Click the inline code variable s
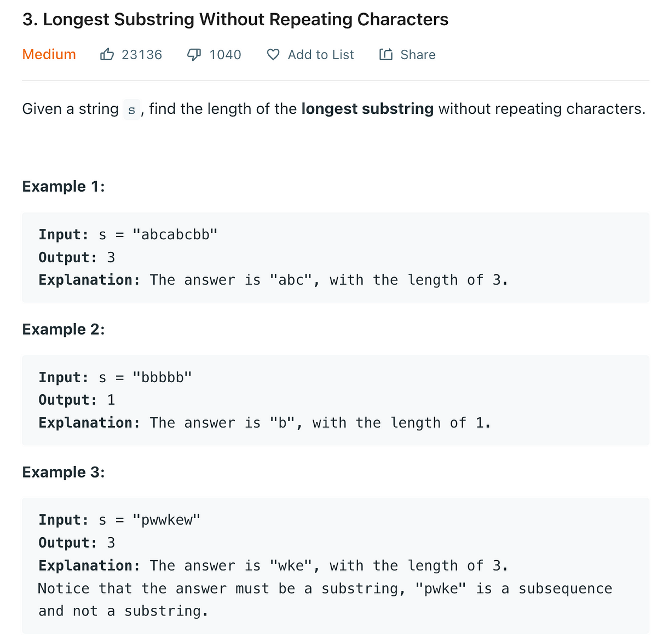Viewport: 657px width, 644px height. [131, 110]
